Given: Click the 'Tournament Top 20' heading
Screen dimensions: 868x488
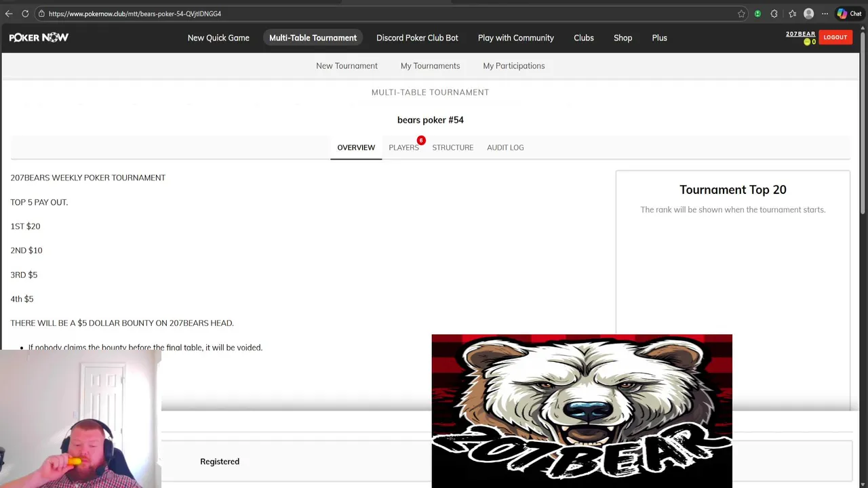Looking at the screenshot, I should pyautogui.click(x=733, y=190).
